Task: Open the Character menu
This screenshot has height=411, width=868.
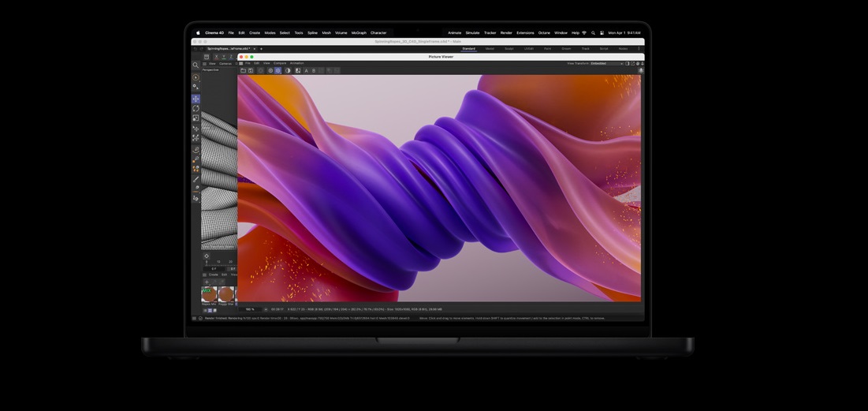Action: tap(378, 32)
